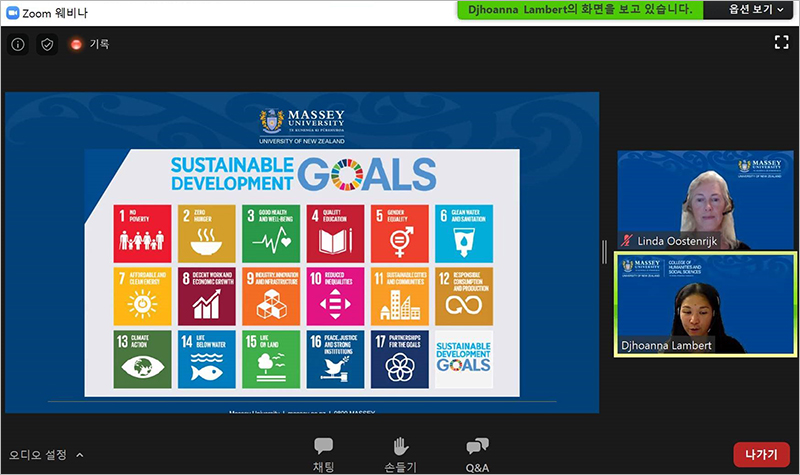This screenshot has height=475, width=800.
Task: Click the Zoom 웨비나 window title text
Action: 55,13
